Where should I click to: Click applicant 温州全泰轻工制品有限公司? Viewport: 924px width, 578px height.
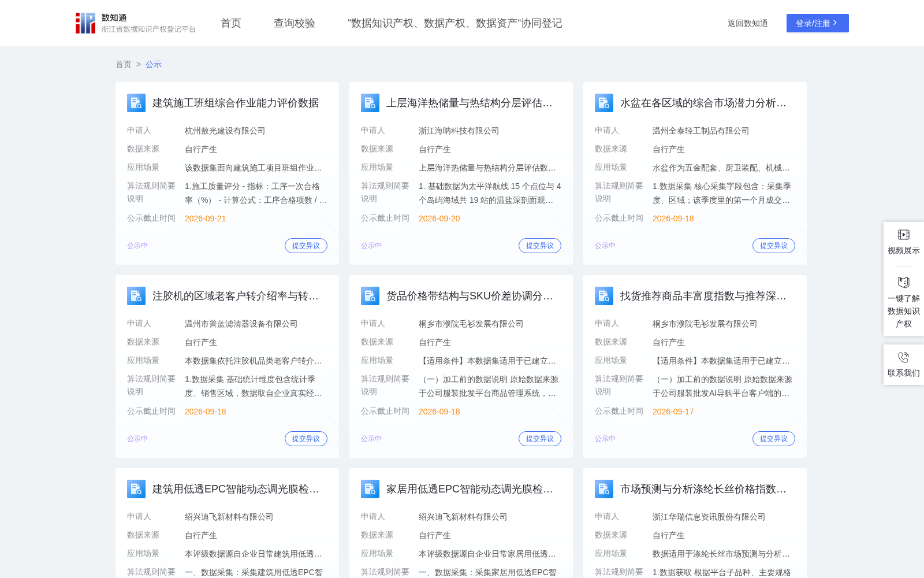pos(701,131)
